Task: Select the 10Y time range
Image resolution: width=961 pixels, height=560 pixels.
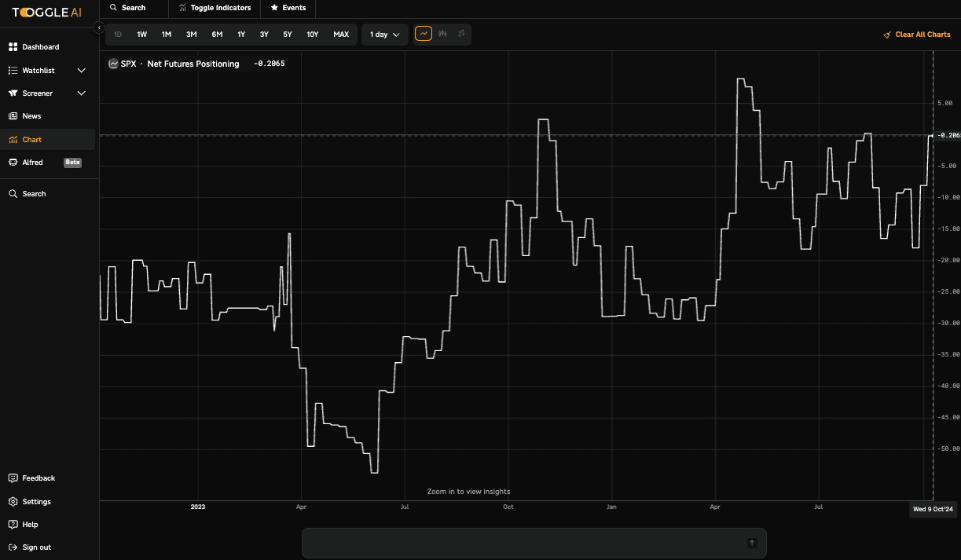Action: [x=313, y=35]
